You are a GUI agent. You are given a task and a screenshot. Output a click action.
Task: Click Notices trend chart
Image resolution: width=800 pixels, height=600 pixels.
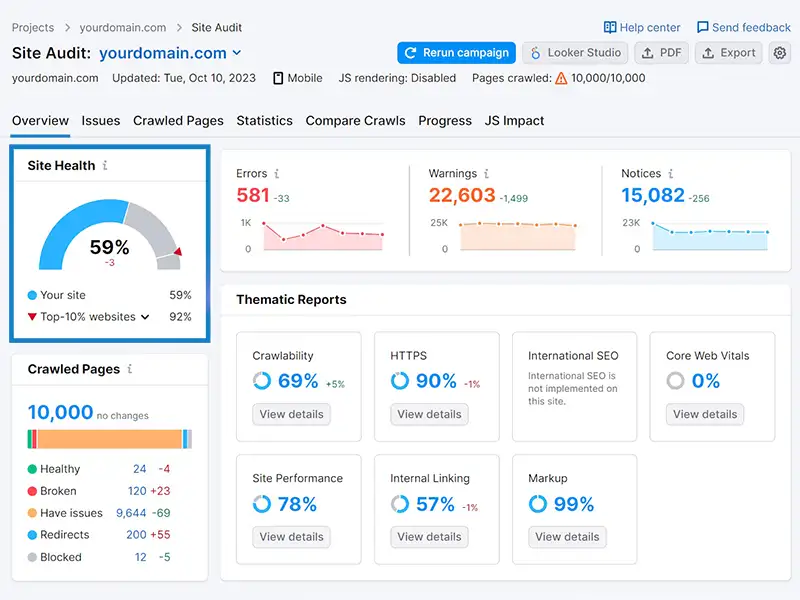[710, 237]
